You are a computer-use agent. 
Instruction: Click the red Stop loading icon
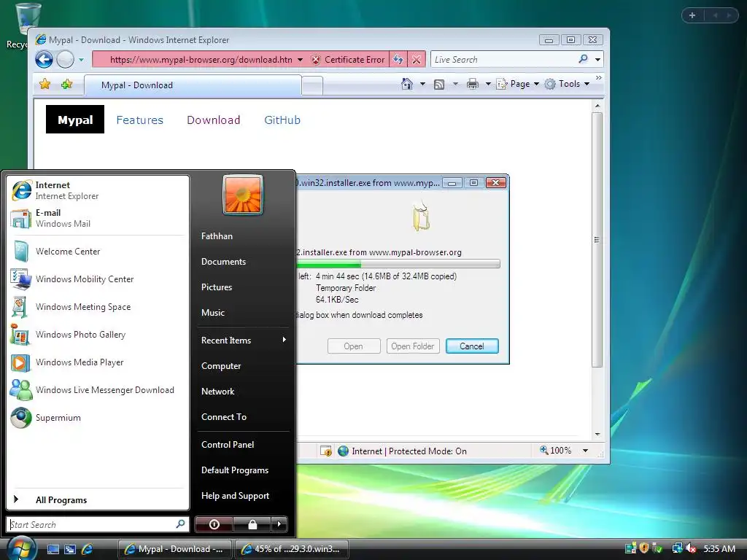(x=417, y=60)
